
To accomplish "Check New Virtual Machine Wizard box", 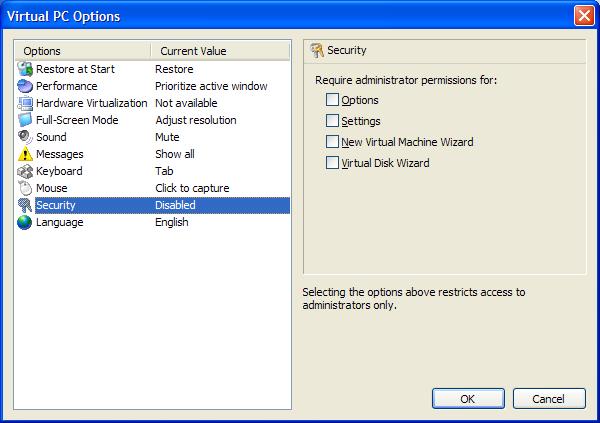I will click(x=332, y=142).
